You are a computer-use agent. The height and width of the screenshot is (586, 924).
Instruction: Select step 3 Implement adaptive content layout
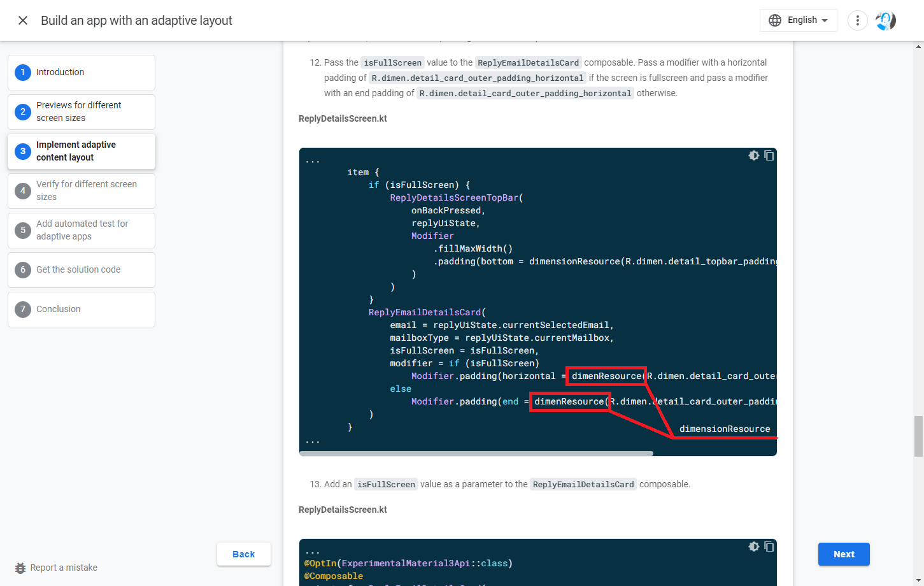pos(82,152)
